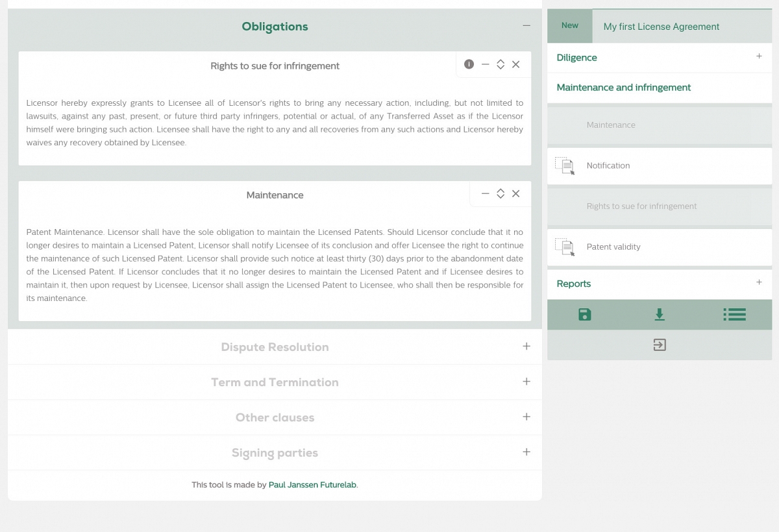Click the Obligations section heading

pos(275,27)
